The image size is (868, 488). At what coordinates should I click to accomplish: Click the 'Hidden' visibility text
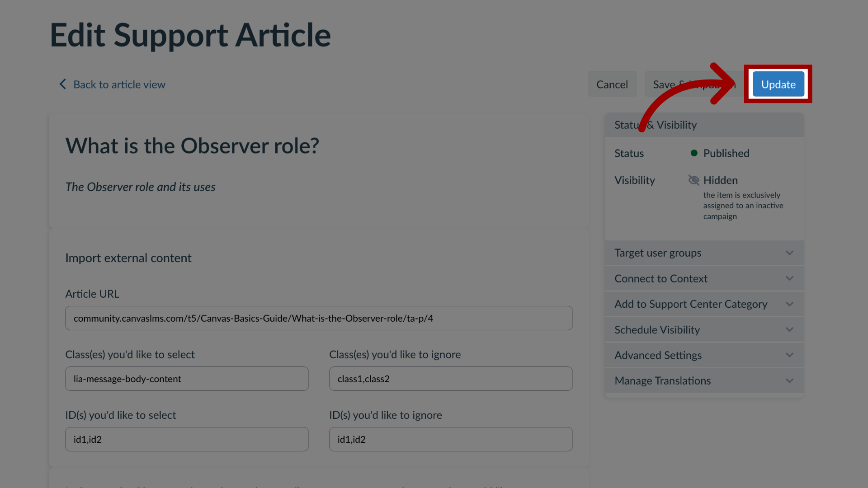720,180
